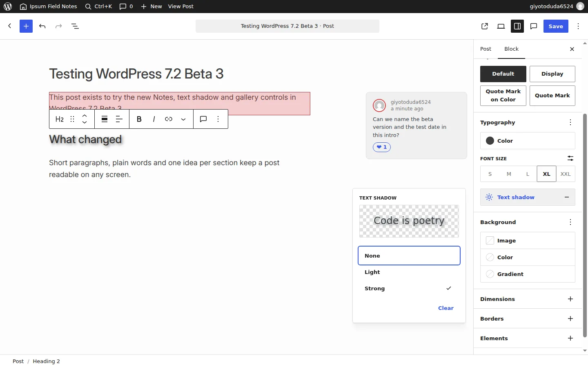Select the Quote Mark on Color style
This screenshot has width=588, height=368.
[503, 96]
